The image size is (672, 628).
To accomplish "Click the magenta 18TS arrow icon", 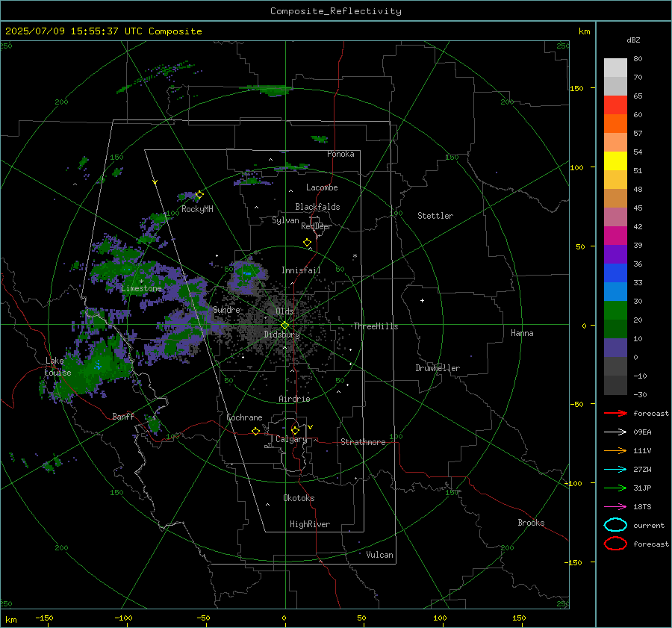I will coord(615,507).
